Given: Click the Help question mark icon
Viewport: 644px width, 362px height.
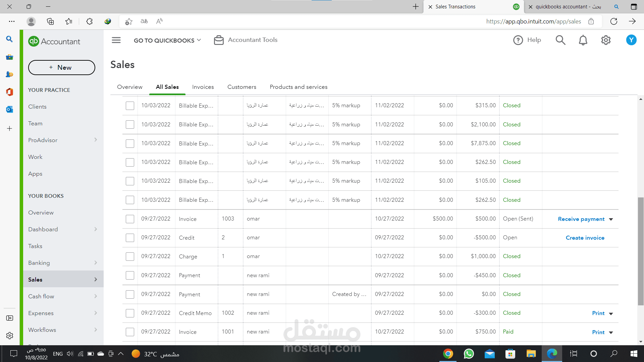Looking at the screenshot, I should (518, 40).
